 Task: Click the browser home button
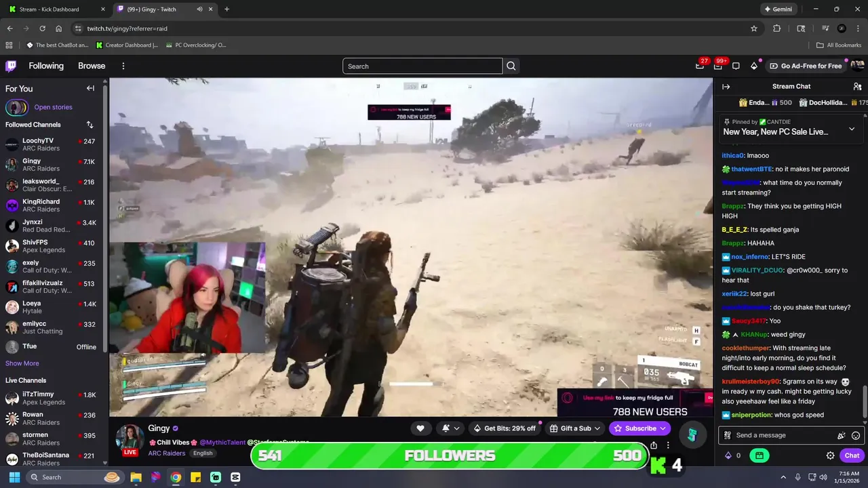tap(59, 28)
